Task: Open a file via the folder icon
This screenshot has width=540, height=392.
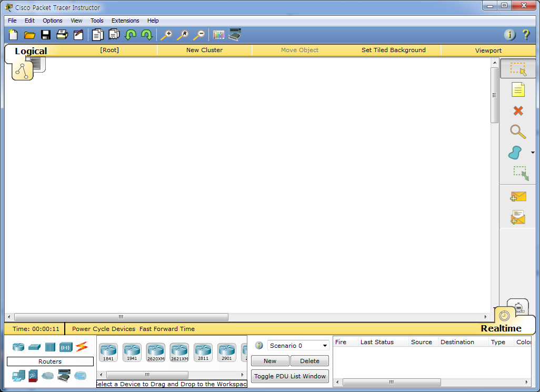Action: pyautogui.click(x=29, y=35)
